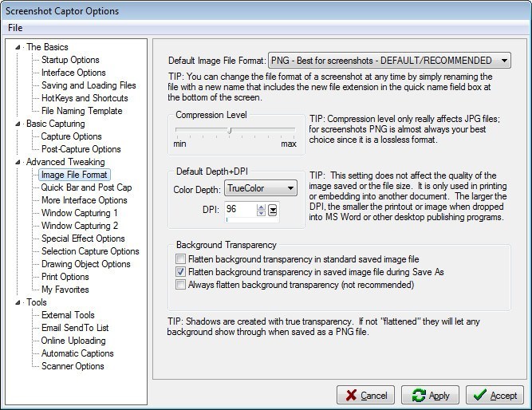Click the green checkmark Accept icon
Viewport: 532px width, 410px height.
tap(479, 396)
